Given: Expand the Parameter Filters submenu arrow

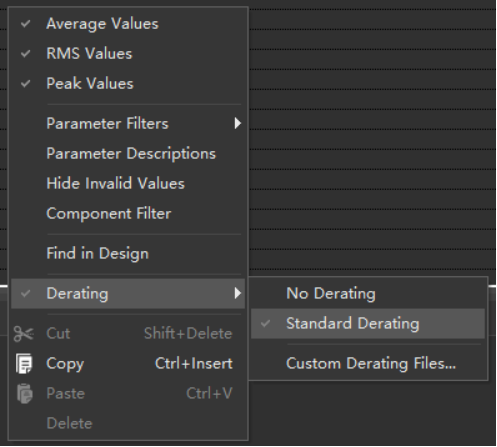Looking at the screenshot, I should [237, 123].
